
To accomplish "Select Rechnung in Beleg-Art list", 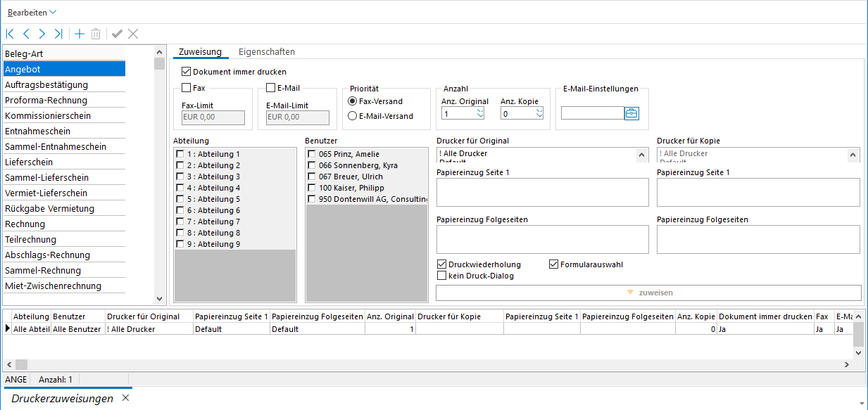I will coord(25,224).
